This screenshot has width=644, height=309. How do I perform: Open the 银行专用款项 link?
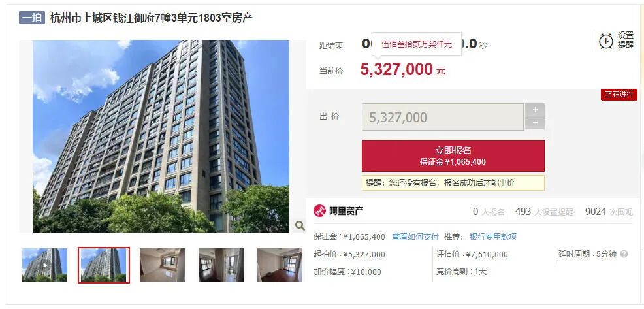493,236
